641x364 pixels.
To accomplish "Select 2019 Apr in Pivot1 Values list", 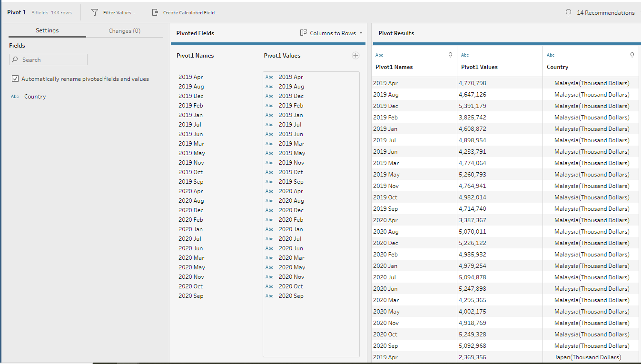I will tap(291, 77).
